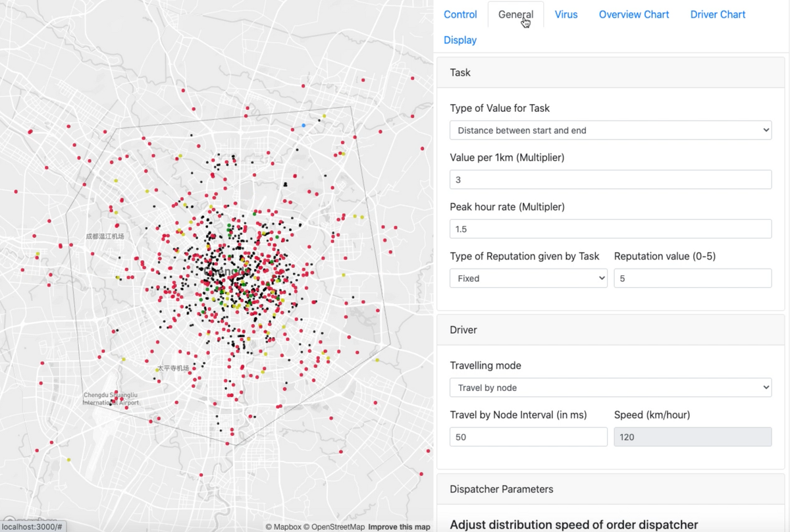Open the Type of Reputation dropdown
This screenshot has width=790, height=532.
pyautogui.click(x=528, y=278)
